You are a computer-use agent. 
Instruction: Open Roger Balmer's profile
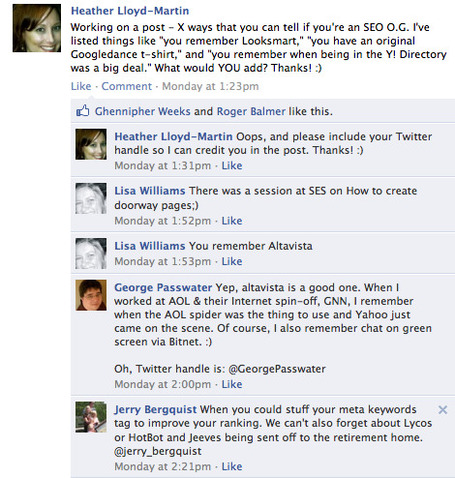point(251,111)
